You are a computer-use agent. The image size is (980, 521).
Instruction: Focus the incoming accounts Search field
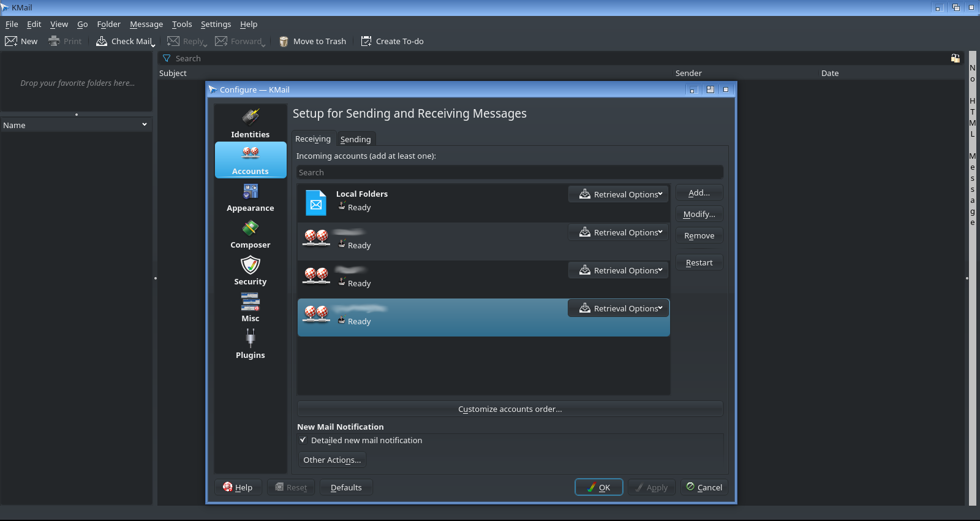click(x=510, y=172)
